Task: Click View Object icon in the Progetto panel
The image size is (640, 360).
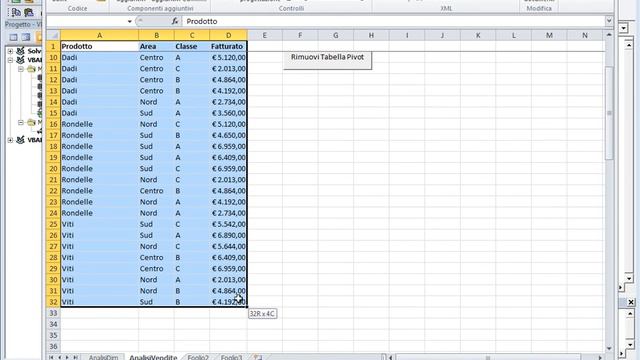Action: coord(26,38)
